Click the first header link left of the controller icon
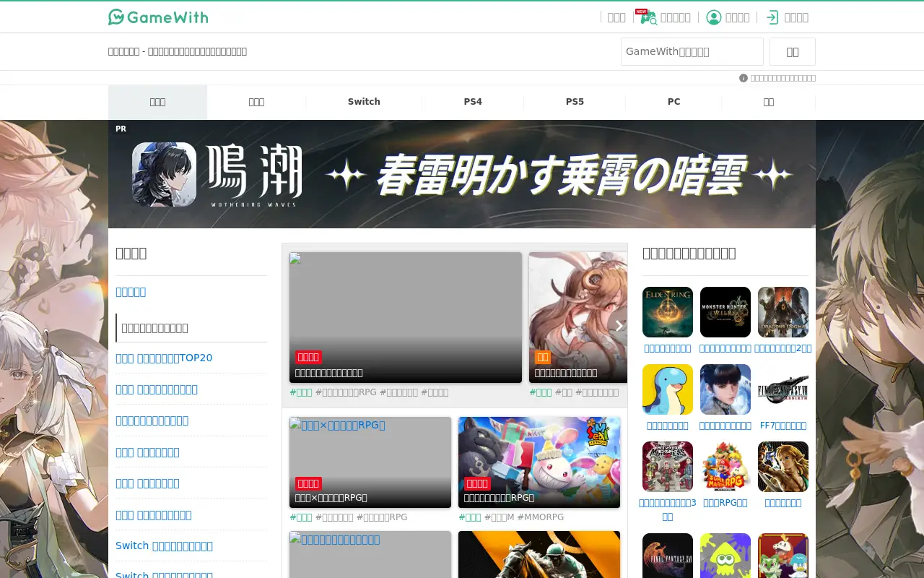The image size is (924, 578). click(616, 17)
